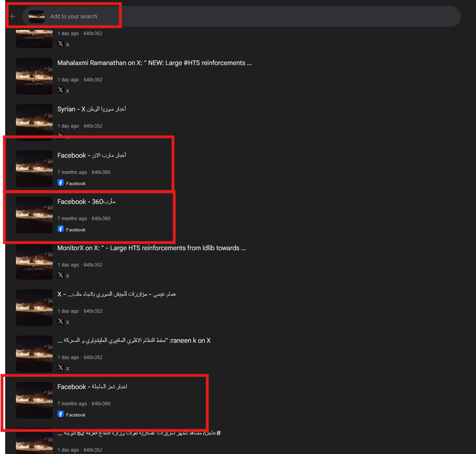This screenshot has width=476, height=454.
Task: Open thumbnail of last Facebook result
Action: click(x=34, y=400)
